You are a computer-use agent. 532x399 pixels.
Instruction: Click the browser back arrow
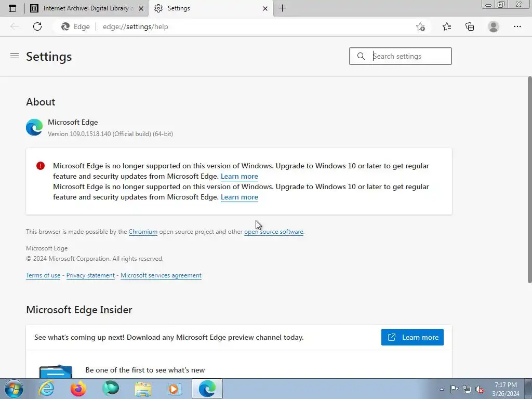coord(15,26)
